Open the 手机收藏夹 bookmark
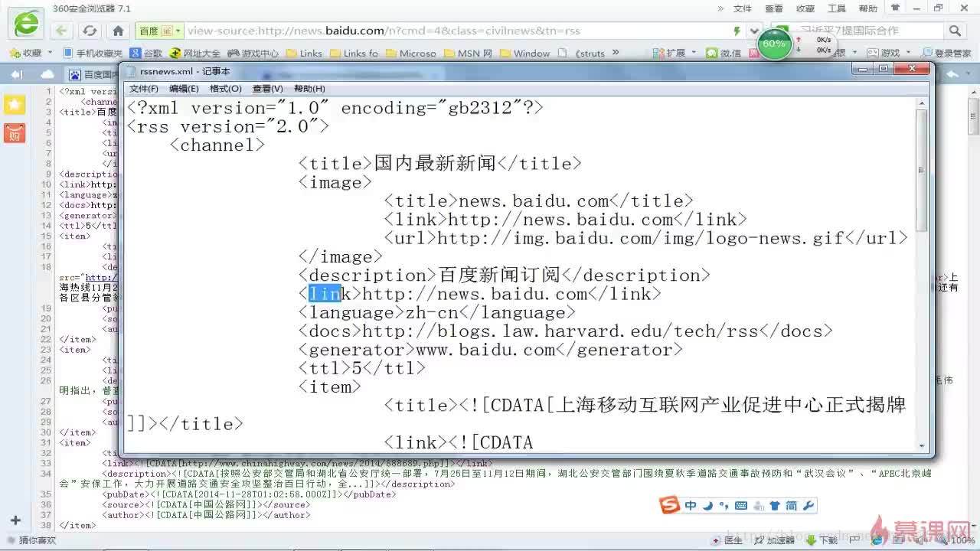 (x=93, y=53)
